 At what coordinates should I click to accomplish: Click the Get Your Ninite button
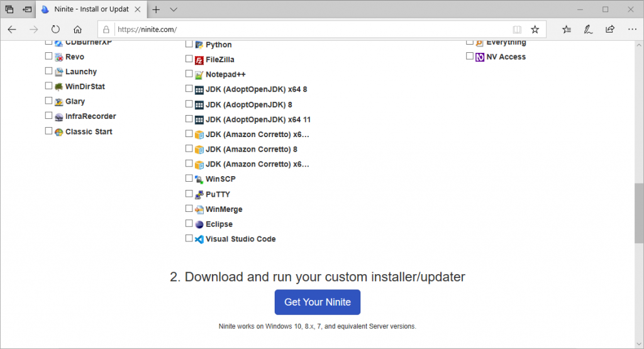point(318,302)
